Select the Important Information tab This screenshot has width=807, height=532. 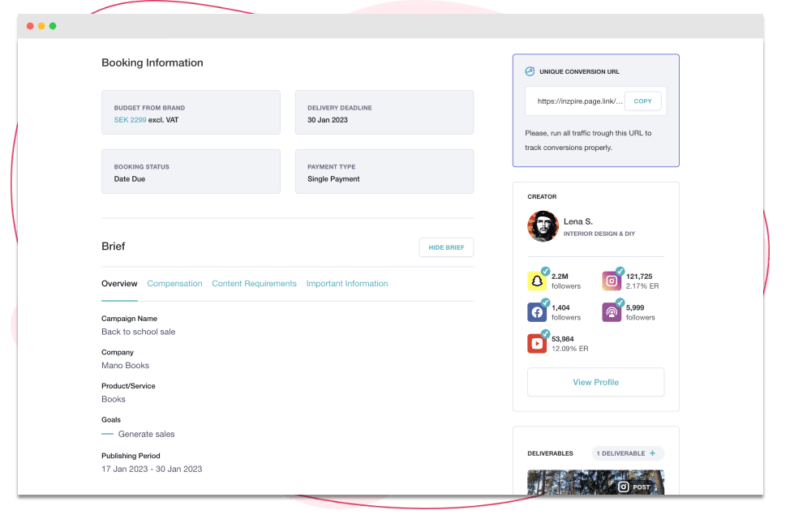(x=347, y=284)
